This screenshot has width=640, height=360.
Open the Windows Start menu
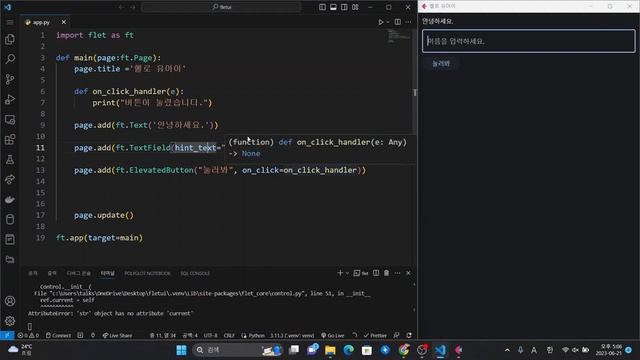[x=181, y=350]
